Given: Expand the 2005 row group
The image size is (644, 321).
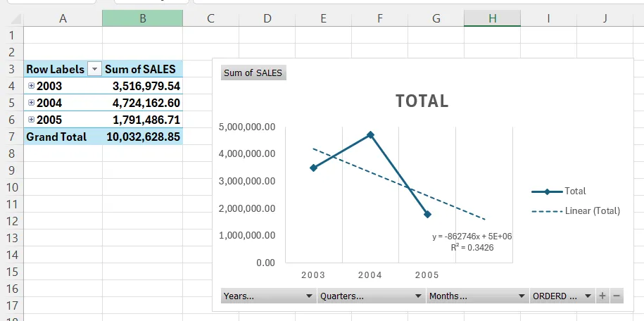Looking at the screenshot, I should (31, 120).
